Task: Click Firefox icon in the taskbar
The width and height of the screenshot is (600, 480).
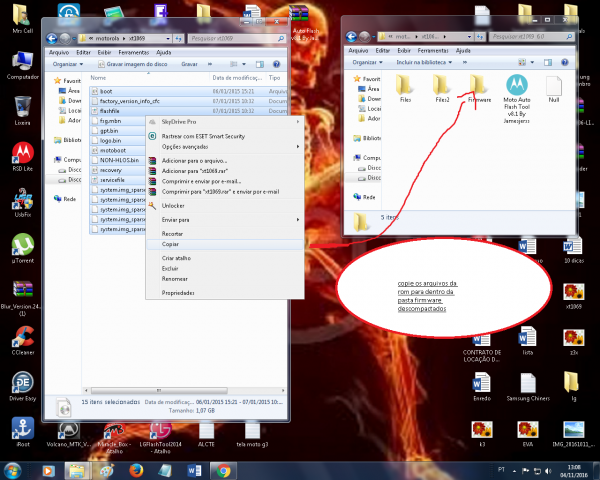Action: tap(134, 469)
